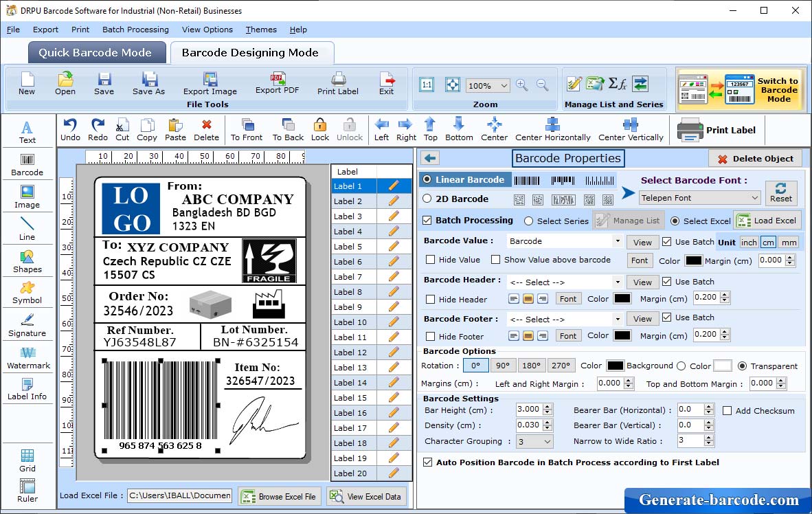Toggle the Grid display
812x514 pixels.
tap(27, 460)
